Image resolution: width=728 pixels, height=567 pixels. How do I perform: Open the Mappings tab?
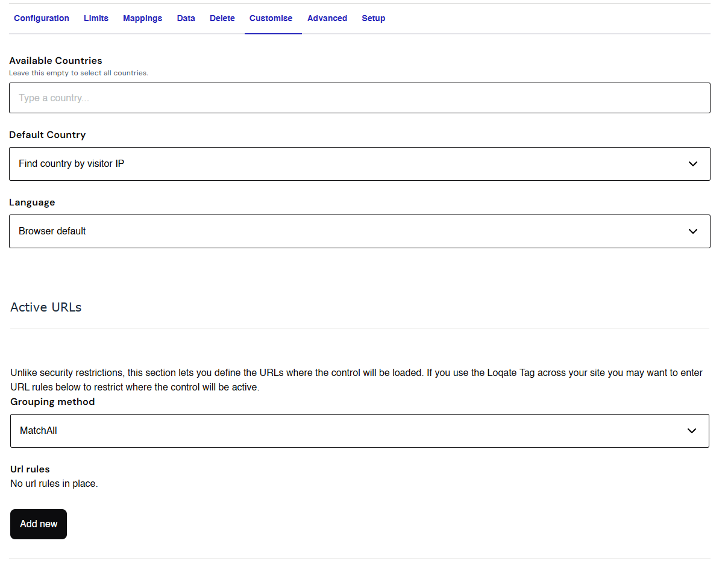(x=142, y=18)
